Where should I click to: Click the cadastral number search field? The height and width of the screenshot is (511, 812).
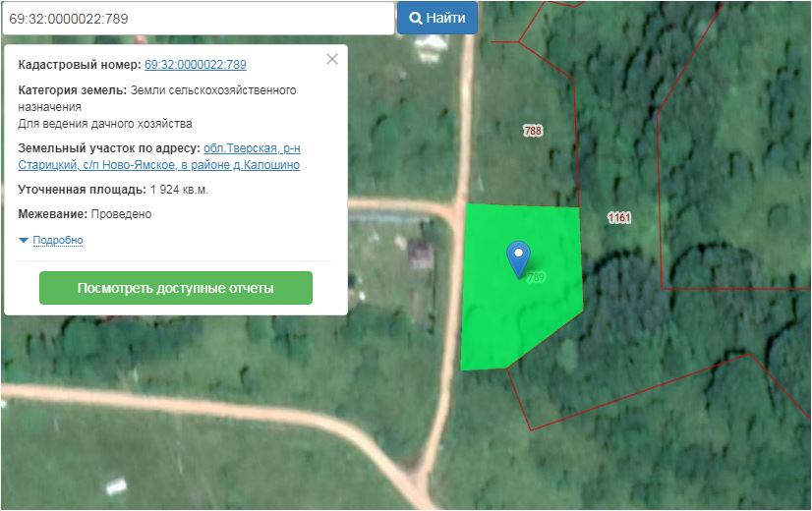pyautogui.click(x=199, y=19)
